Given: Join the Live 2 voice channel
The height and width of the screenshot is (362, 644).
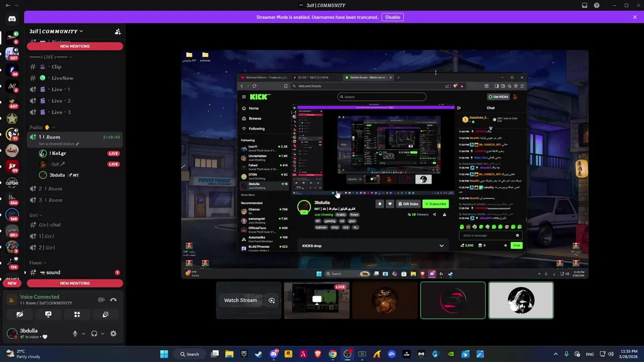Looking at the screenshot, I should (75, 101).
